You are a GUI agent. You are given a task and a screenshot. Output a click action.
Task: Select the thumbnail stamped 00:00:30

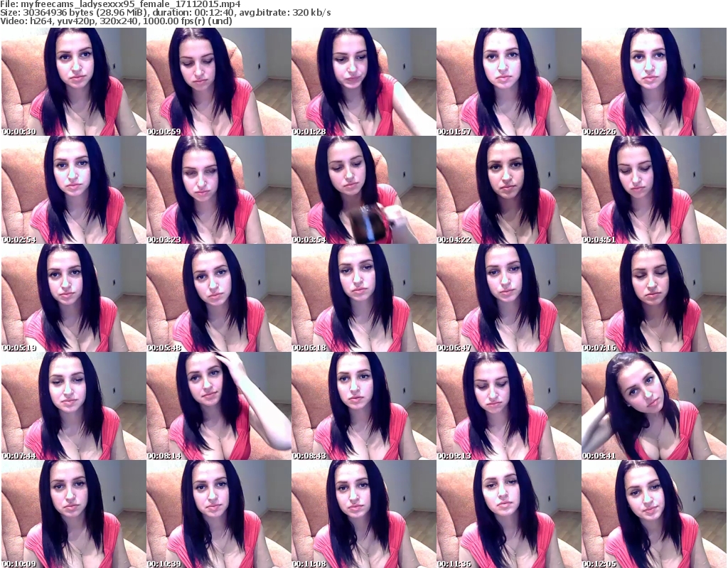pos(74,82)
